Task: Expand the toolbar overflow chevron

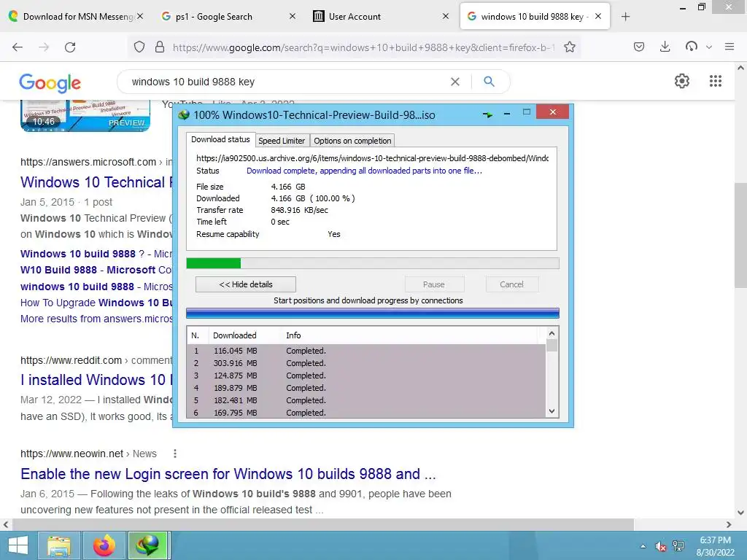Action: click(x=709, y=47)
